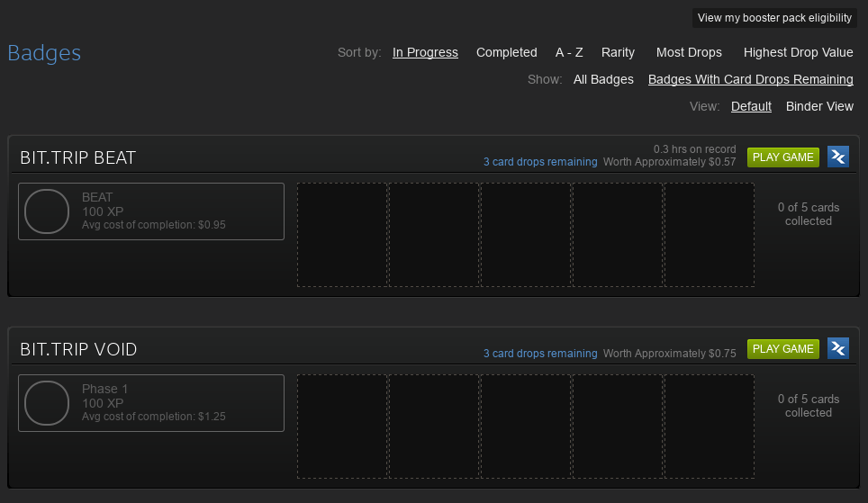Image resolution: width=868 pixels, height=503 pixels.
Task: Open the BEAT 100 XP badge box
Action: coord(151,211)
